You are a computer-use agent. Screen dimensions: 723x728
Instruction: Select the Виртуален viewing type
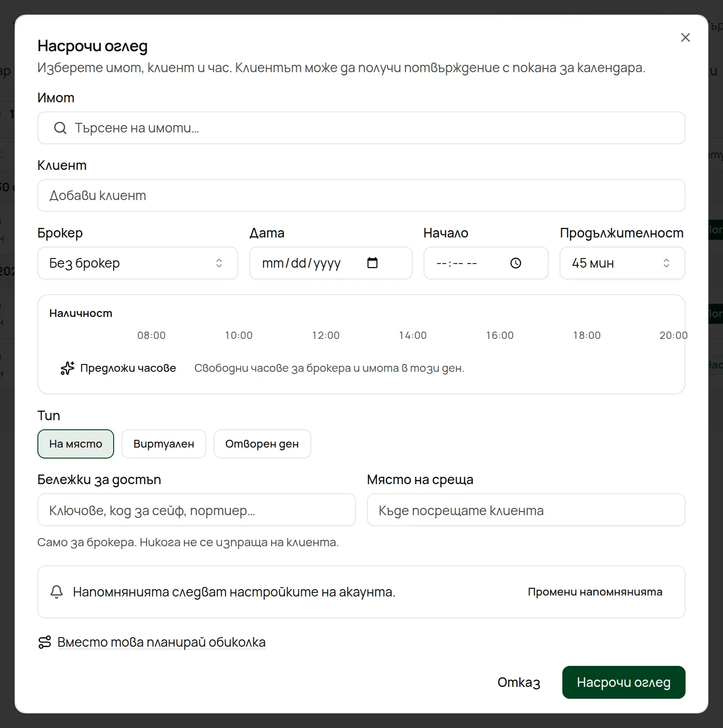point(164,444)
